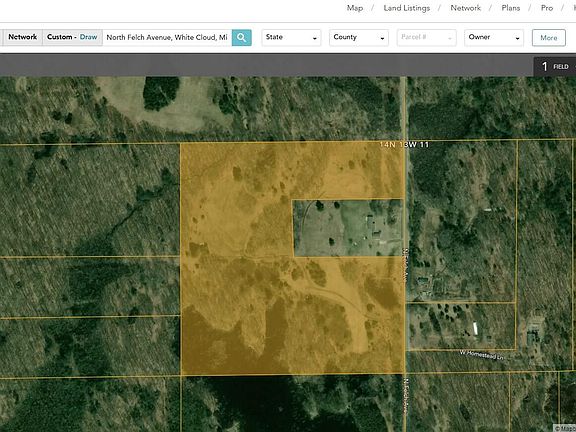Expand the County dropdown
The image size is (576, 432).
point(359,37)
